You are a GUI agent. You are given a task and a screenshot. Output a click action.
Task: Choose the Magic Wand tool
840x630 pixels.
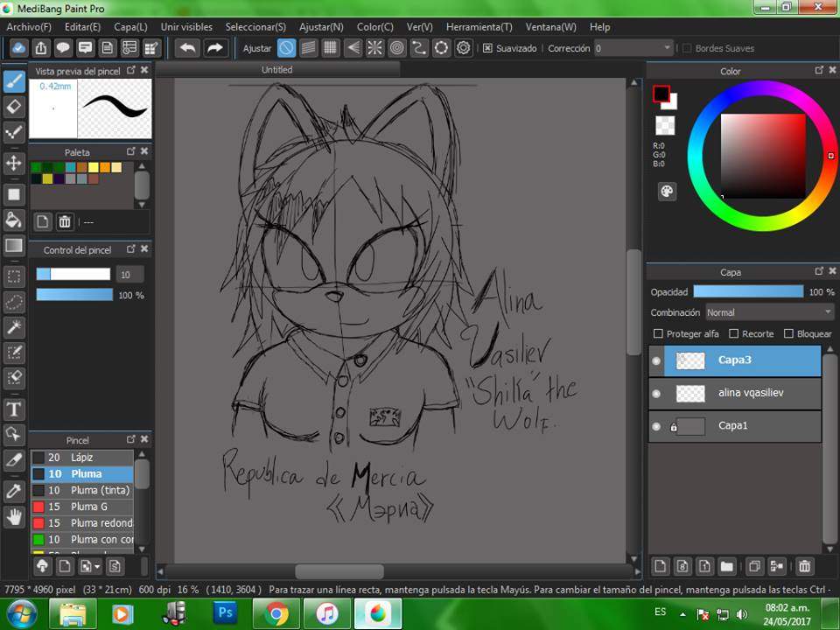coord(14,326)
